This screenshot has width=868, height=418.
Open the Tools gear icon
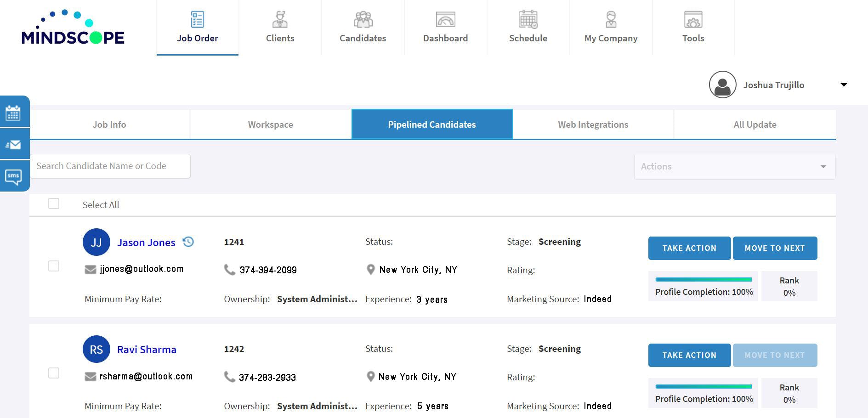click(x=693, y=19)
